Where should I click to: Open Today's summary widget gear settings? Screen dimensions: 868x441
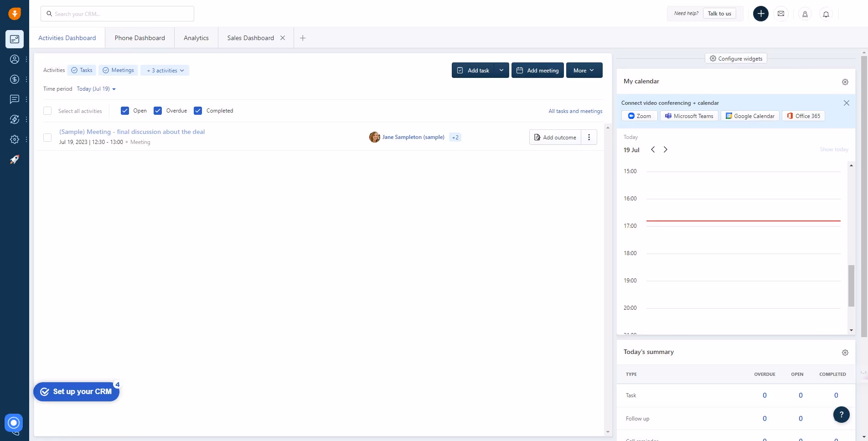(x=845, y=353)
